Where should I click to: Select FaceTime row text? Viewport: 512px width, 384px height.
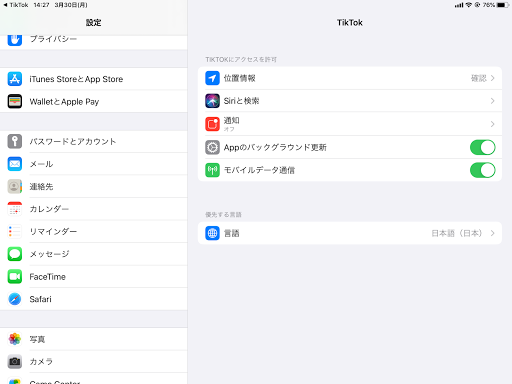coord(48,277)
